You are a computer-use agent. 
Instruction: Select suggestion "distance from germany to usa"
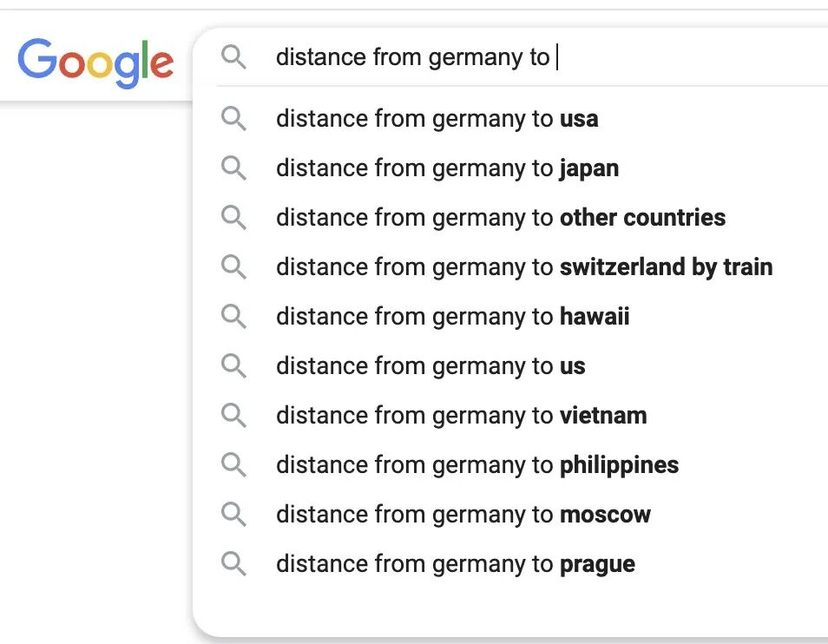(x=437, y=118)
